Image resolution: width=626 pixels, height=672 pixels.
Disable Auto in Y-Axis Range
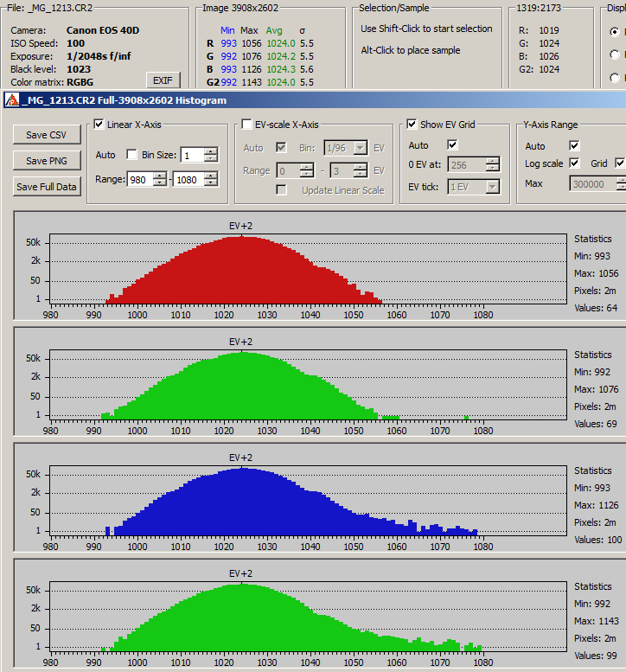click(x=574, y=146)
